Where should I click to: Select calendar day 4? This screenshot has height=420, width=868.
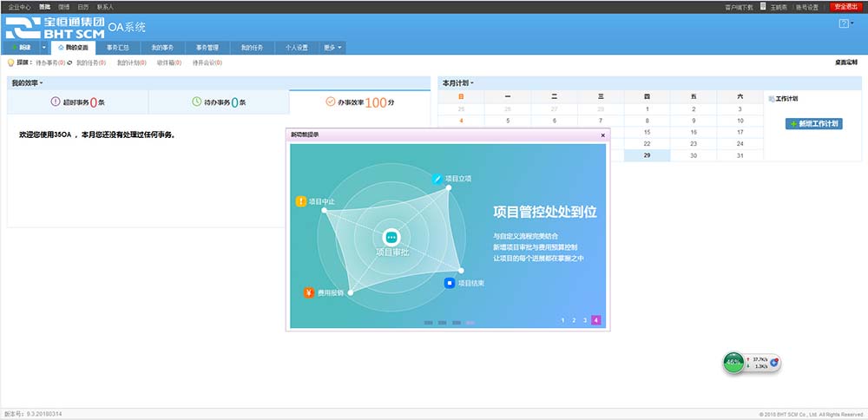pyautogui.click(x=461, y=121)
